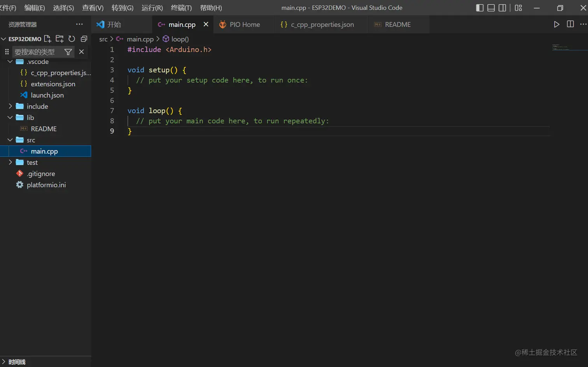
Task: Open .gitignore in the file tree
Action: point(45,174)
